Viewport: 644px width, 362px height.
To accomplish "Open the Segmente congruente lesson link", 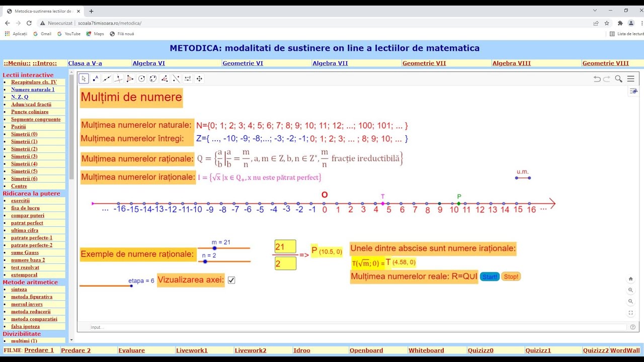I will point(36,119).
